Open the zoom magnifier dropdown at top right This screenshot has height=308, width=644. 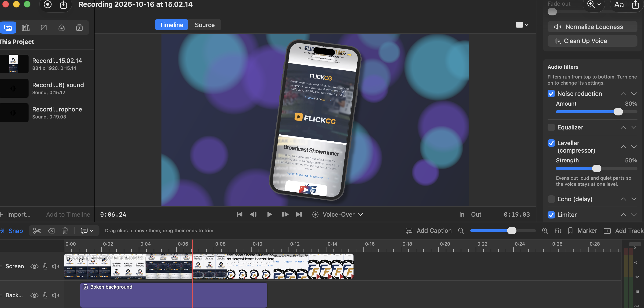coord(594,4)
